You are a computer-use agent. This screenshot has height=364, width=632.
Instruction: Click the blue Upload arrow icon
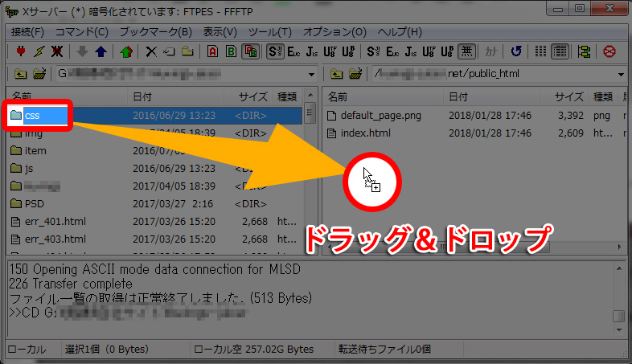coord(101,51)
